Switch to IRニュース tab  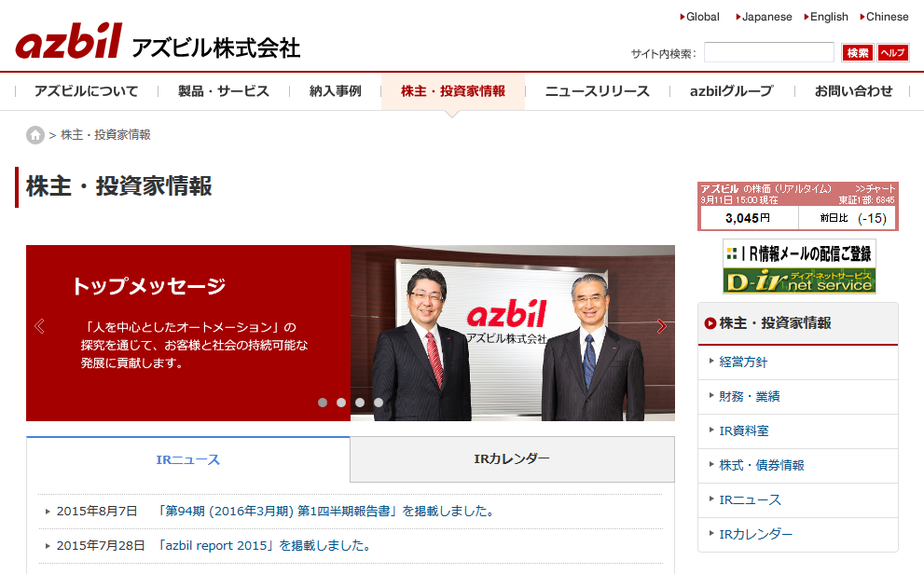(x=188, y=459)
